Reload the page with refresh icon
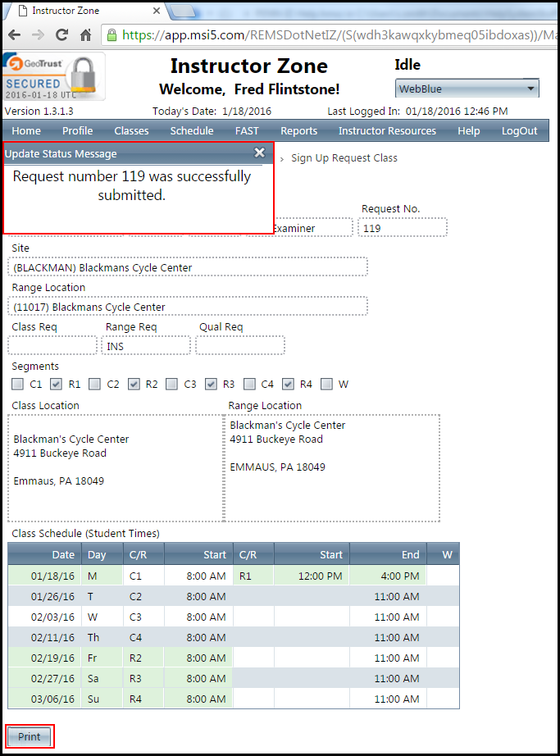 coord(61,34)
